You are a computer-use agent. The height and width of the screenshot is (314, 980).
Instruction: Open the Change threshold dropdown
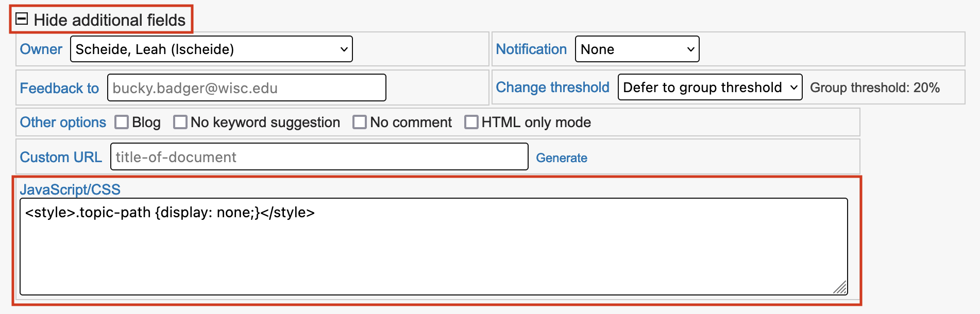[710, 87]
